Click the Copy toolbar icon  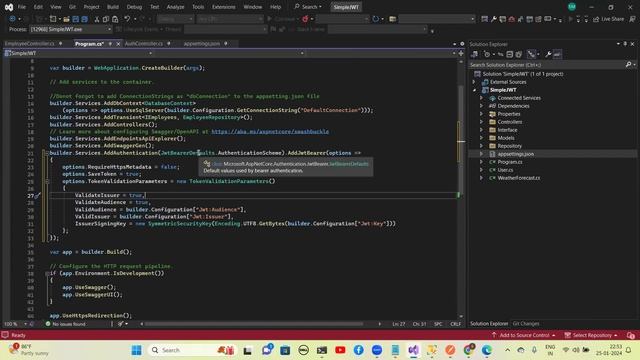[x=106, y=19]
